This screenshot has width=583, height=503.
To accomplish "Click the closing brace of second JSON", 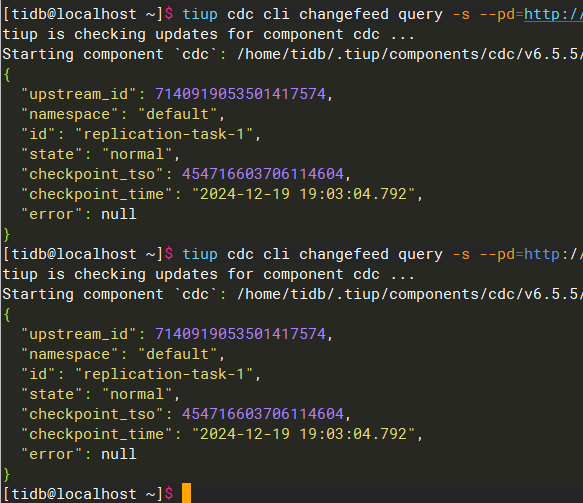I will click(x=7, y=475).
